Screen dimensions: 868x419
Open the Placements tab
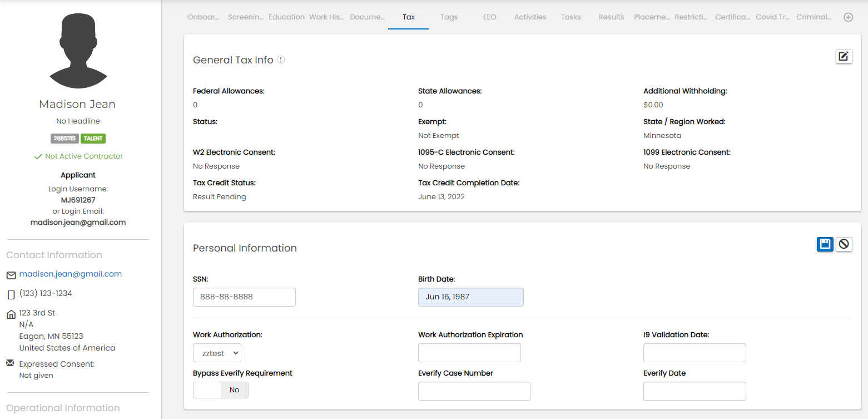652,17
